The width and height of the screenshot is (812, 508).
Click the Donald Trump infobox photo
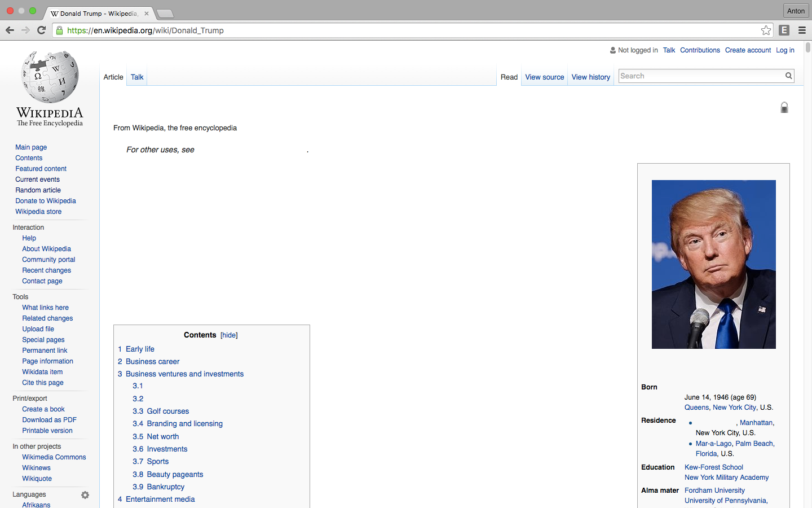tap(714, 264)
